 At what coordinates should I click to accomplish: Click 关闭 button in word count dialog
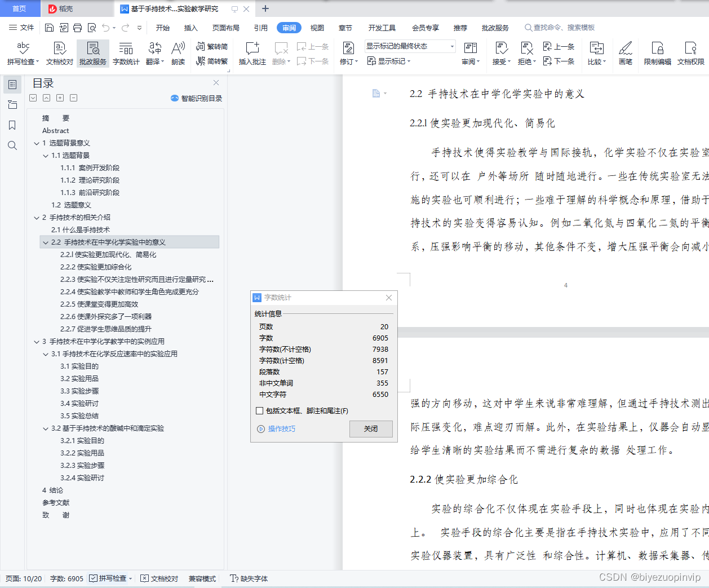[371, 429]
